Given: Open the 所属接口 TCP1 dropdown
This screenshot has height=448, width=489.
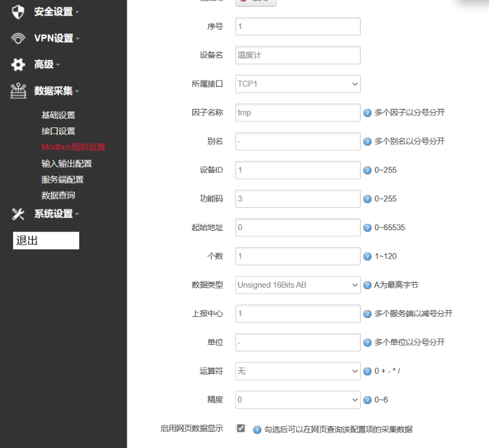Looking at the screenshot, I should 298,84.
